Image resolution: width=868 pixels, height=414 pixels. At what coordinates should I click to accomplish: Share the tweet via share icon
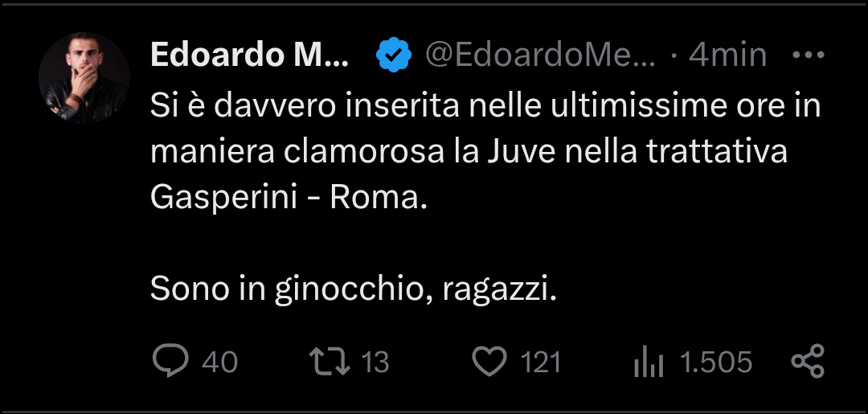[809, 362]
